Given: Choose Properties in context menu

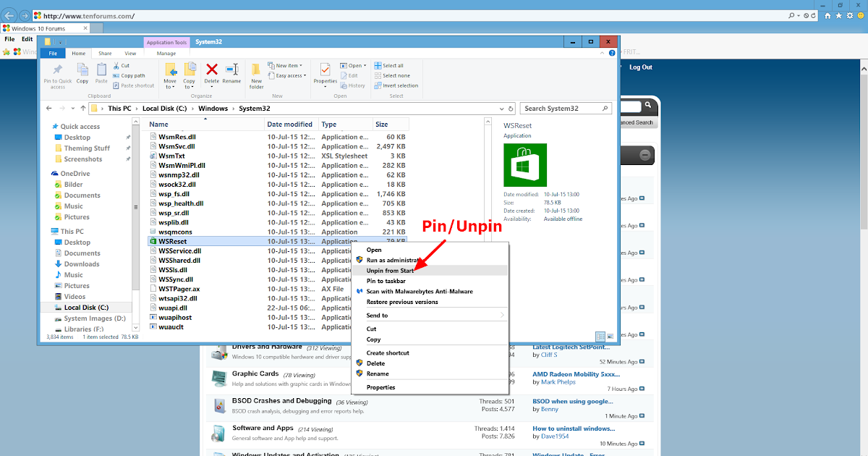Looking at the screenshot, I should coord(430,387).
